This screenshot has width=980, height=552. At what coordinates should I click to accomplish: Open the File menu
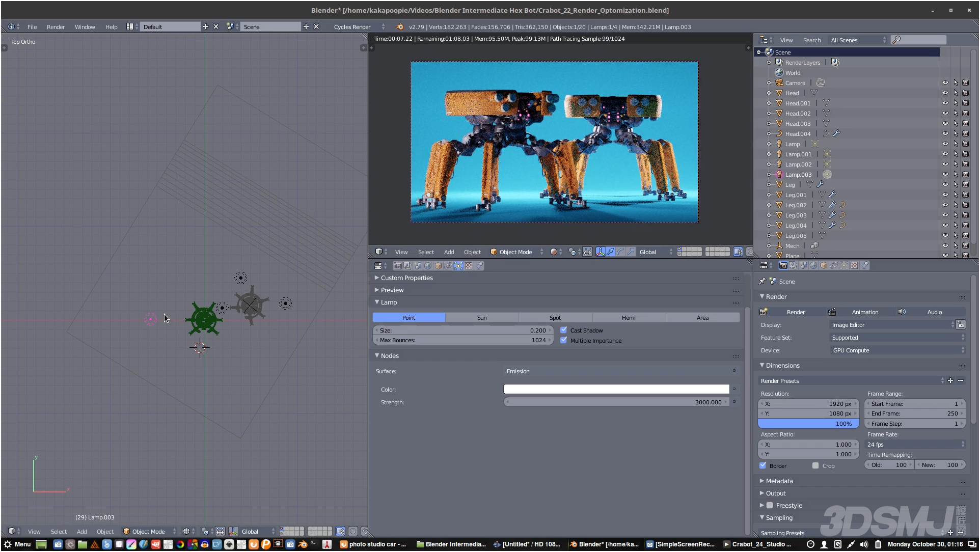coord(32,27)
